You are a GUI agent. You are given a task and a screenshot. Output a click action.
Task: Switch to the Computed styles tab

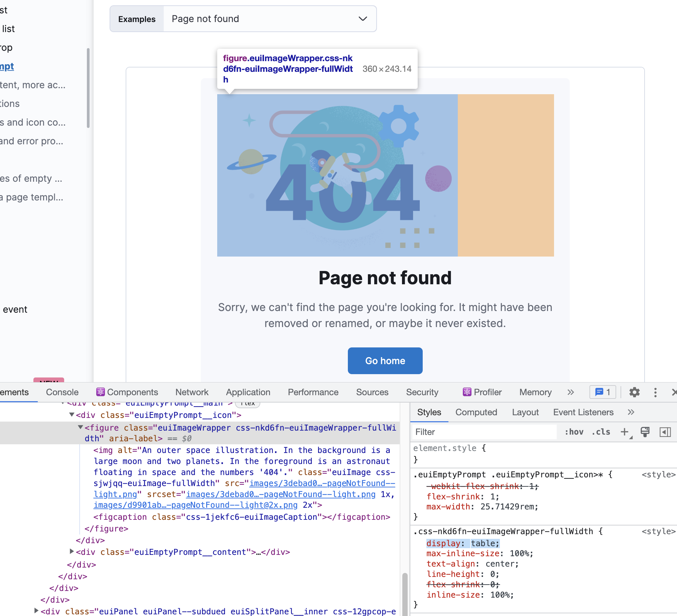[476, 412]
